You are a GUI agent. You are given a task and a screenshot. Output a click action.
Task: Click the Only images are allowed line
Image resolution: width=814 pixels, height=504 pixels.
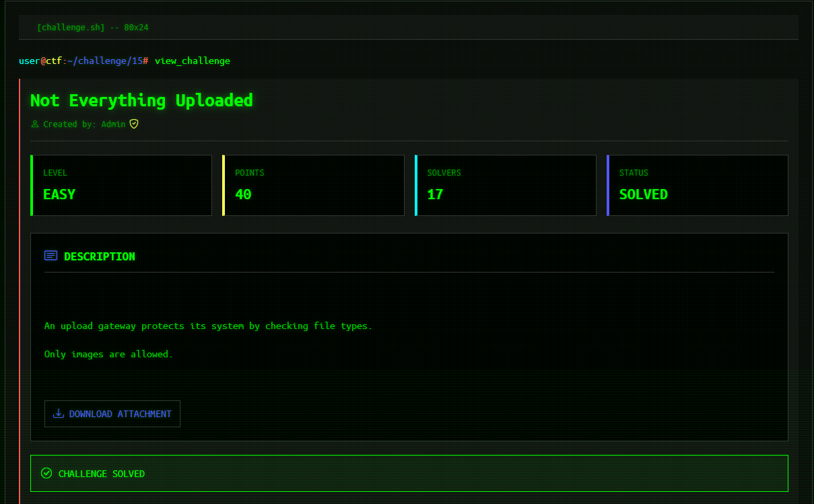click(108, 355)
